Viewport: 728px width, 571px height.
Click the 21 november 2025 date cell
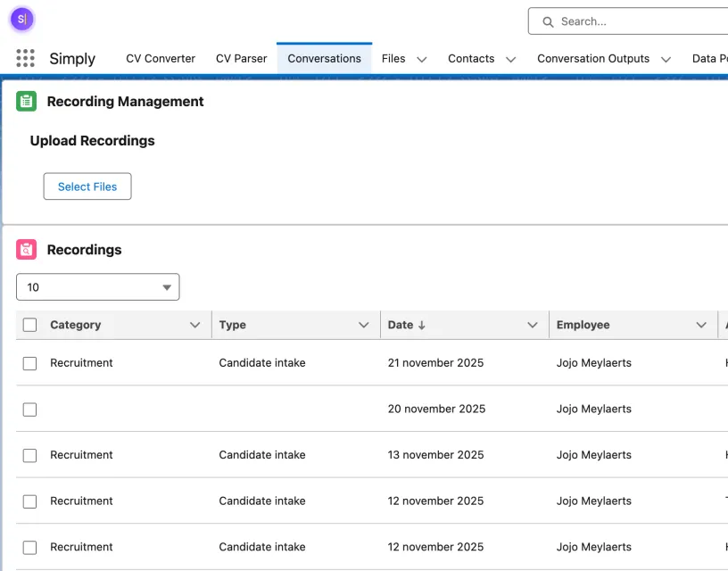point(435,362)
